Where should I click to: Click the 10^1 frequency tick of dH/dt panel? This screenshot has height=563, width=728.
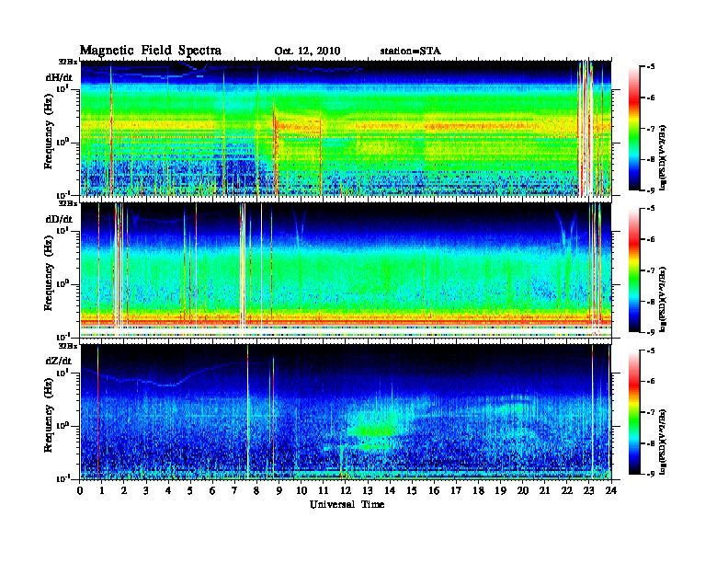[x=63, y=88]
